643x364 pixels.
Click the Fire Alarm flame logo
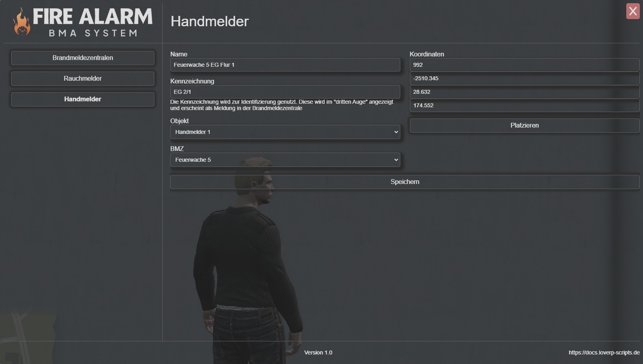tap(22, 22)
